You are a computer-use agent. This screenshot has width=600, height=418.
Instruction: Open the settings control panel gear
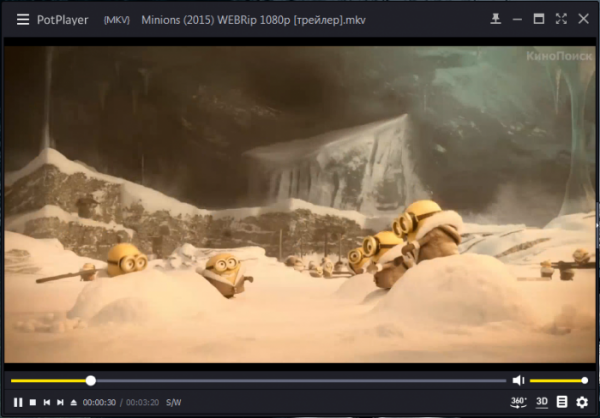click(x=582, y=402)
